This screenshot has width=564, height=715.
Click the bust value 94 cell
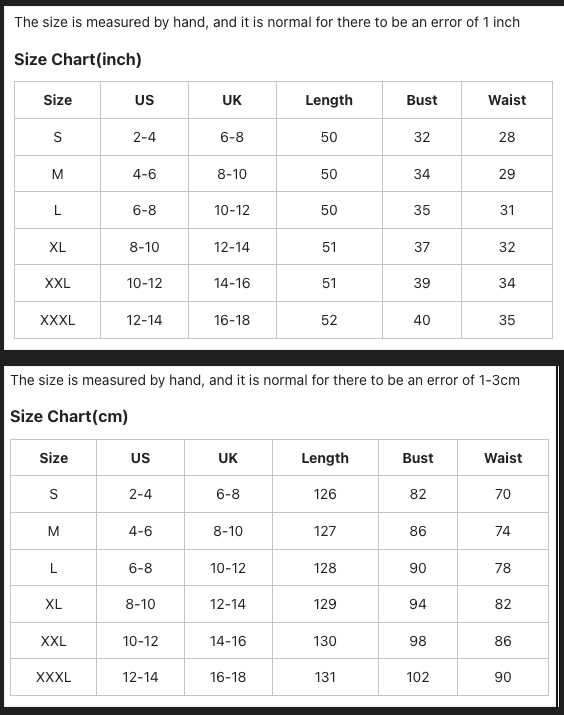418,604
